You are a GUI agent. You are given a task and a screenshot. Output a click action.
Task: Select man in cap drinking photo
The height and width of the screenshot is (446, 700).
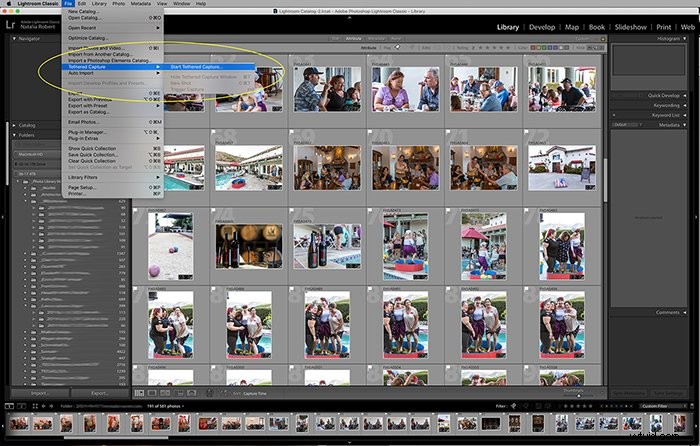point(327,89)
